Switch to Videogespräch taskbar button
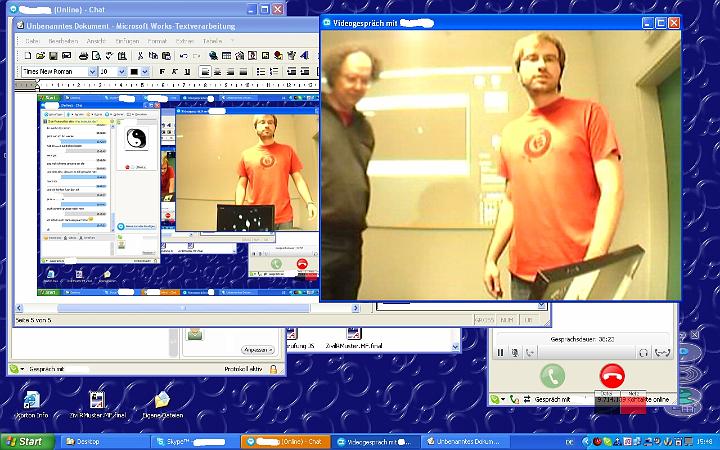Screen dimensions: 720x450 tap(375, 442)
